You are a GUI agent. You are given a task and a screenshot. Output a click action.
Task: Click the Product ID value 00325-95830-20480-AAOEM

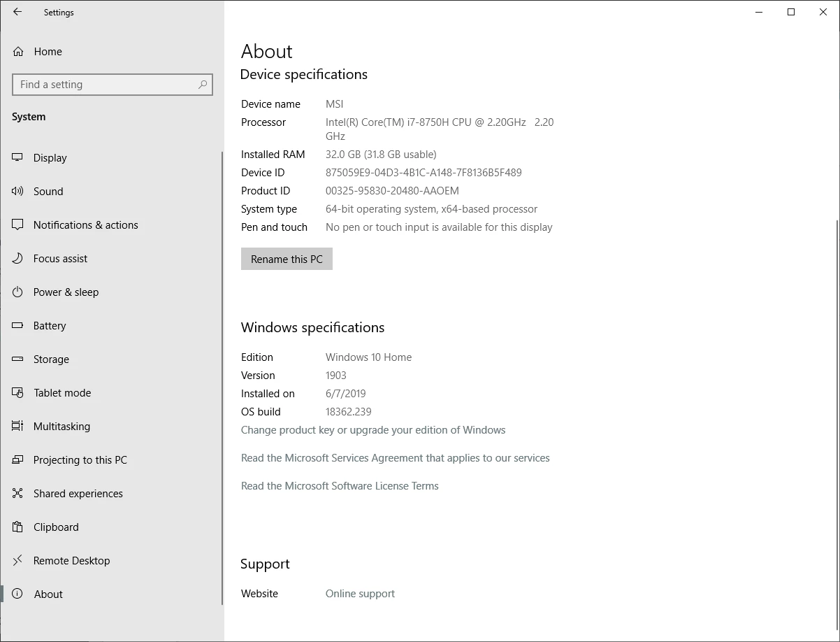click(x=392, y=191)
